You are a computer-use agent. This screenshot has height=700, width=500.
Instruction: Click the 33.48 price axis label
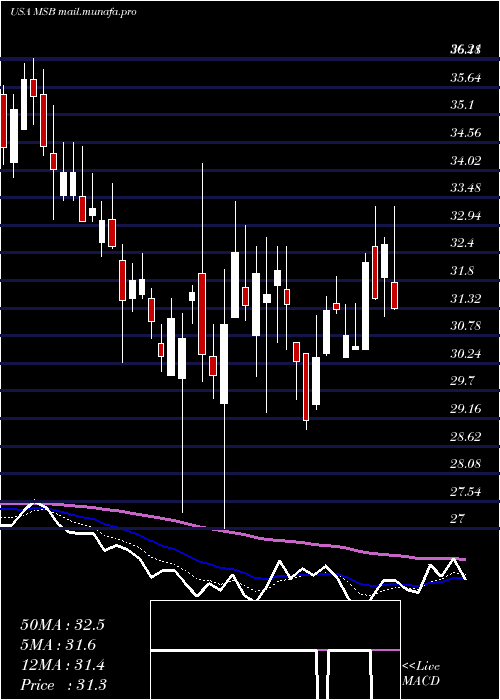(x=465, y=188)
